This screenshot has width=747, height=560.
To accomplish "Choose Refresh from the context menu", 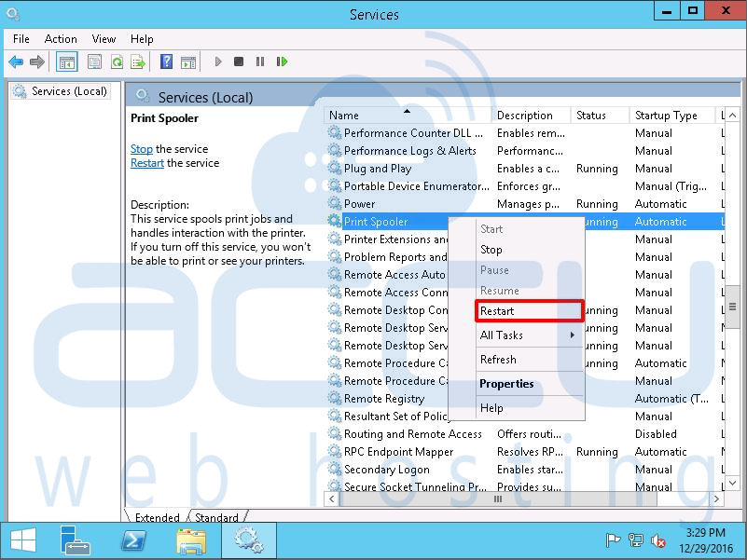I will click(x=530, y=360).
